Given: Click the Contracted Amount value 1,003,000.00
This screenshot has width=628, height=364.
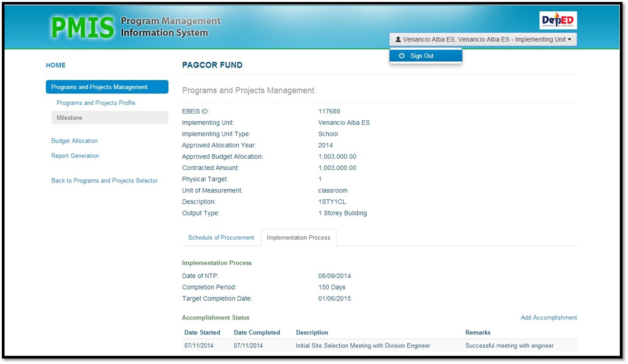Looking at the screenshot, I should [337, 168].
